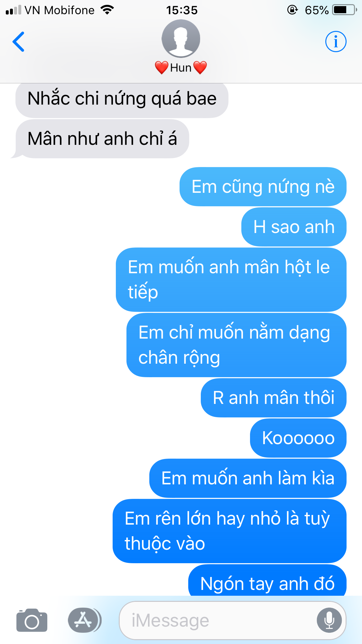Screen dimensions: 362x644
Task: Open the App Store apps icon
Action: point(85,620)
